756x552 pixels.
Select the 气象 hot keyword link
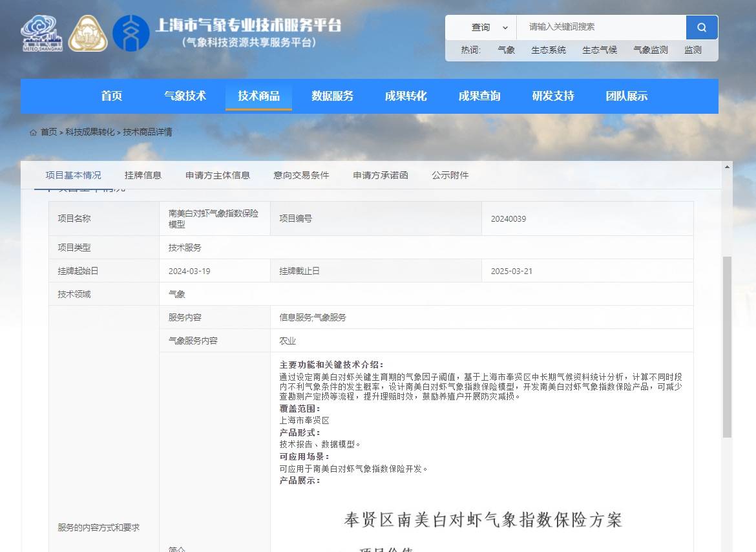pos(506,50)
